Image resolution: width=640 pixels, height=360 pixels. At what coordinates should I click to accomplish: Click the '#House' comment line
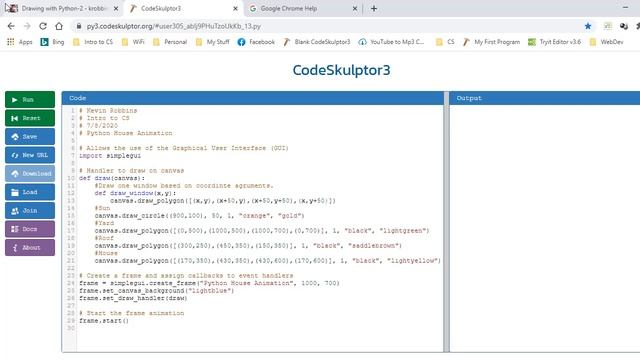click(x=106, y=253)
